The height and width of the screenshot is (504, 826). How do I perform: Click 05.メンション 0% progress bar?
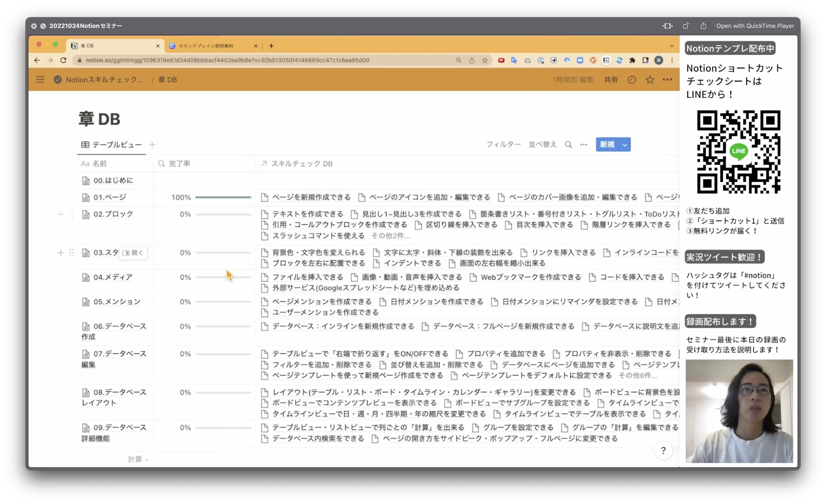[223, 301]
